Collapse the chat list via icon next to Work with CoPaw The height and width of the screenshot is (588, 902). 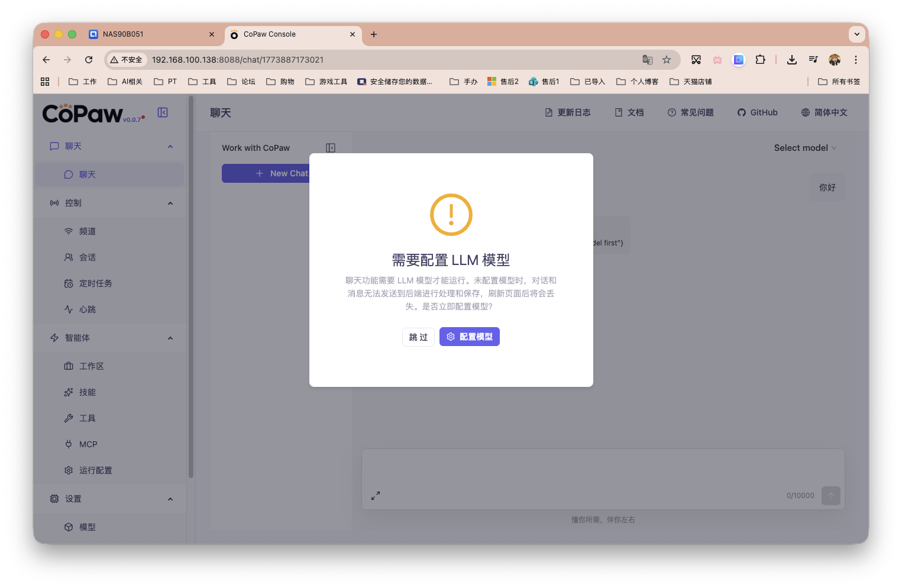(331, 147)
